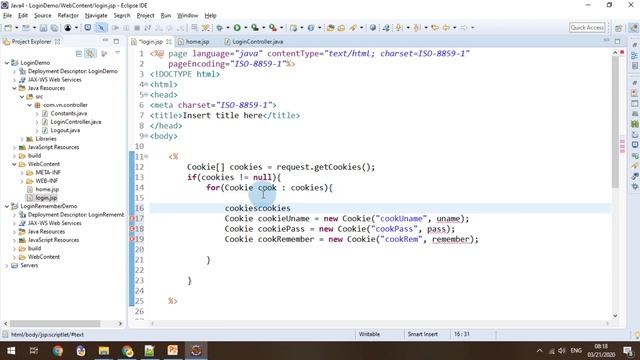640x360 pixels.
Task: Collapse the Java Resources node under LoginDemo
Action: [14, 88]
